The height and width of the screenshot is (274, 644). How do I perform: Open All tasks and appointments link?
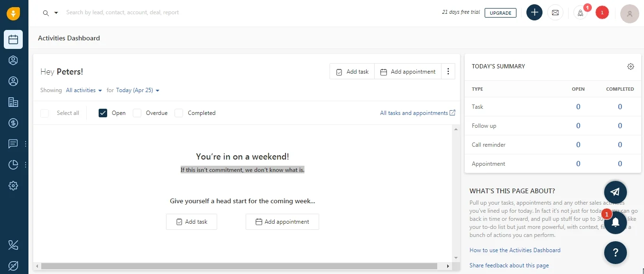(x=418, y=113)
